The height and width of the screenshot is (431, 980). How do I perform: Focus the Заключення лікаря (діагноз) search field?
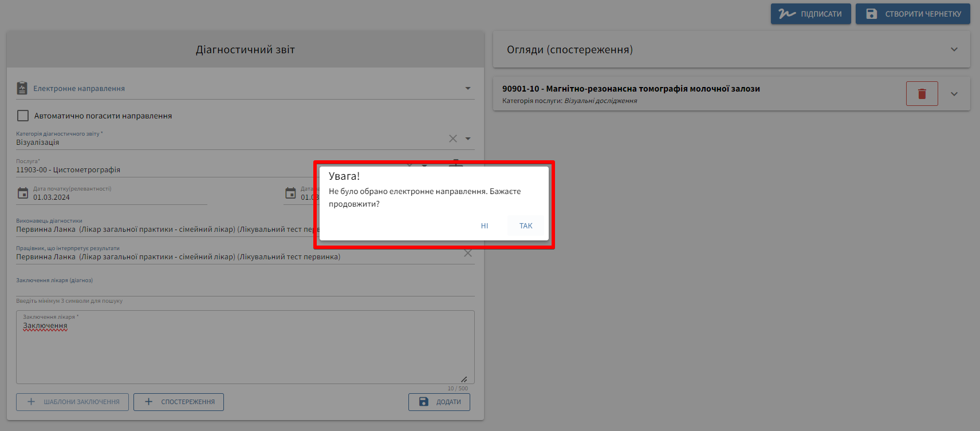(x=245, y=289)
